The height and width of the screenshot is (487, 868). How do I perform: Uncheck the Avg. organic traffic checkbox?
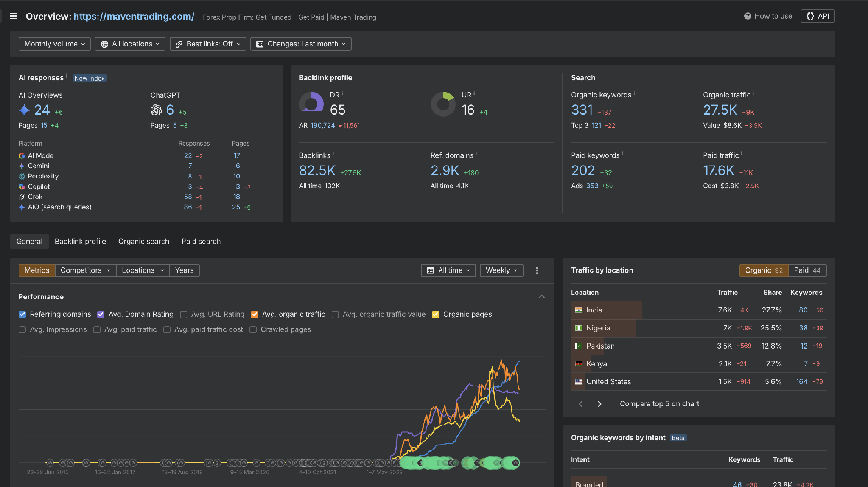tap(255, 315)
